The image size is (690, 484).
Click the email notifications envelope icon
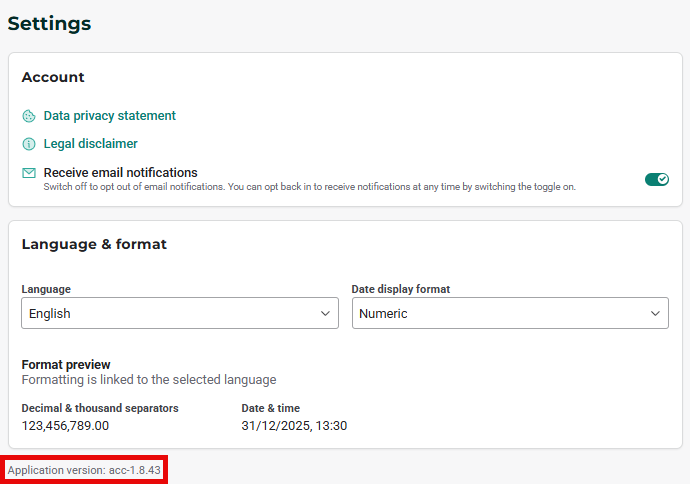[x=29, y=173]
